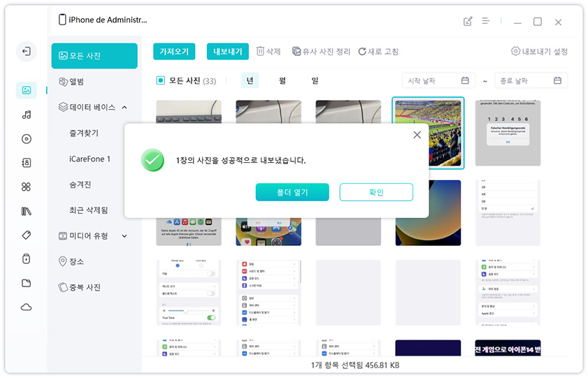Switch to the 월 view tab

coord(282,80)
